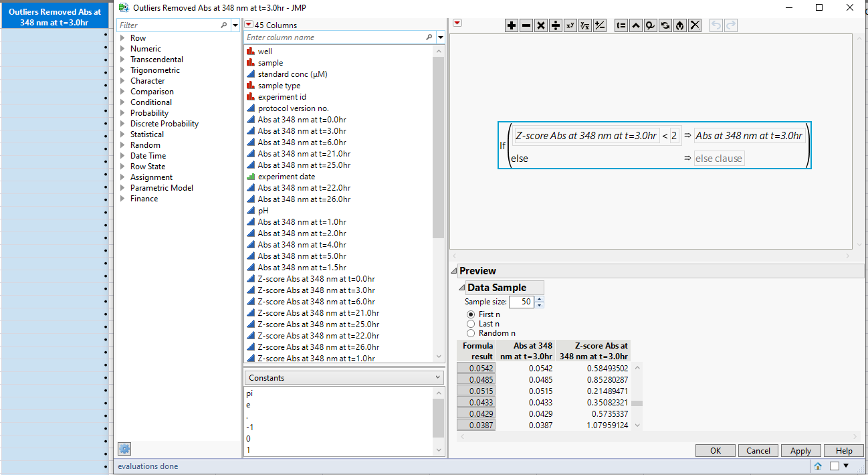Increase the Sample size stepper value

[x=540, y=299]
